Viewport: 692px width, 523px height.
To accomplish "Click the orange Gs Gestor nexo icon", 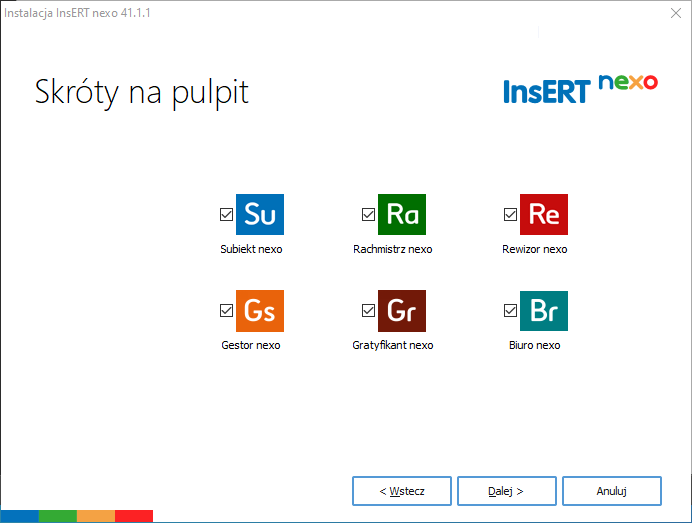I will coord(260,311).
